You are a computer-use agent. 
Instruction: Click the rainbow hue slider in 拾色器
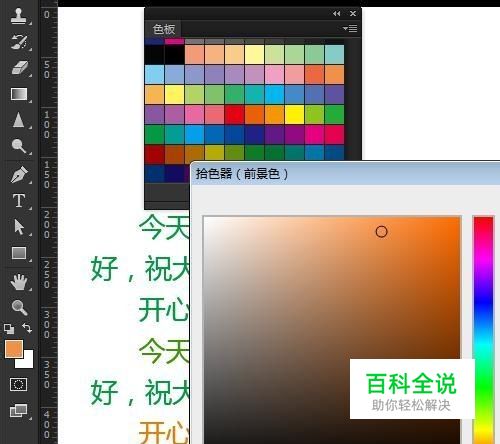tap(483, 330)
